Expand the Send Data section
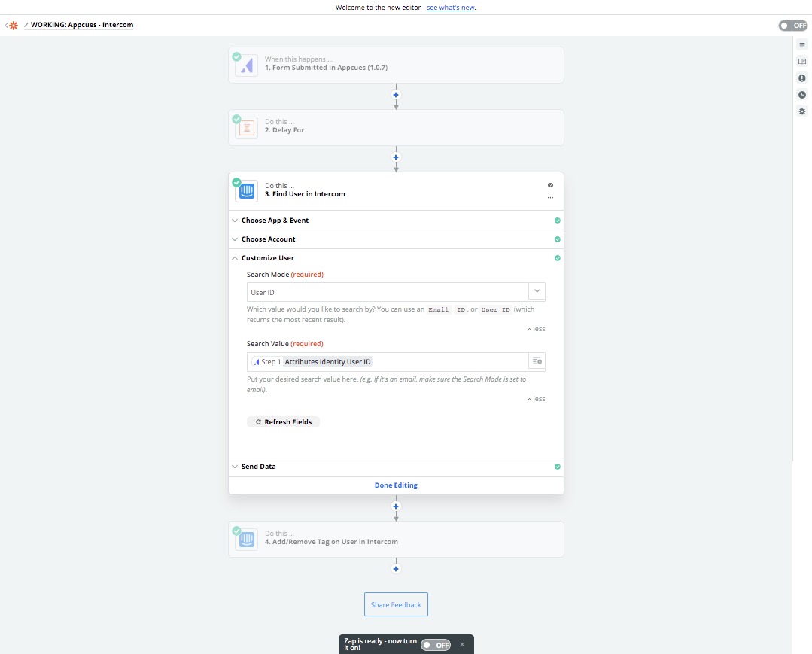 (x=396, y=467)
